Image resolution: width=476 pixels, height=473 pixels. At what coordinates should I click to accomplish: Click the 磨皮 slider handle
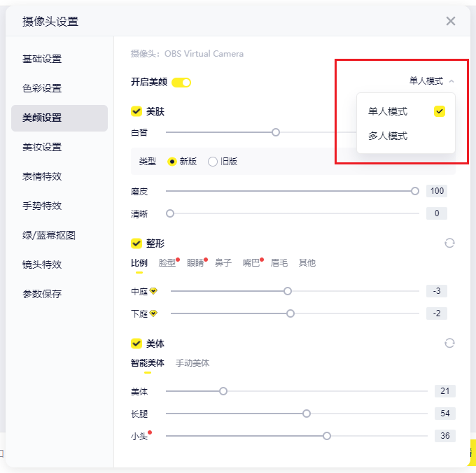[415, 191]
